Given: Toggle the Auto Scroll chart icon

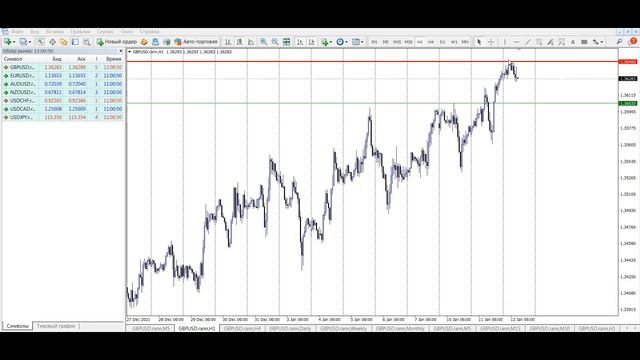Looking at the screenshot, I should pyautogui.click(x=300, y=42).
